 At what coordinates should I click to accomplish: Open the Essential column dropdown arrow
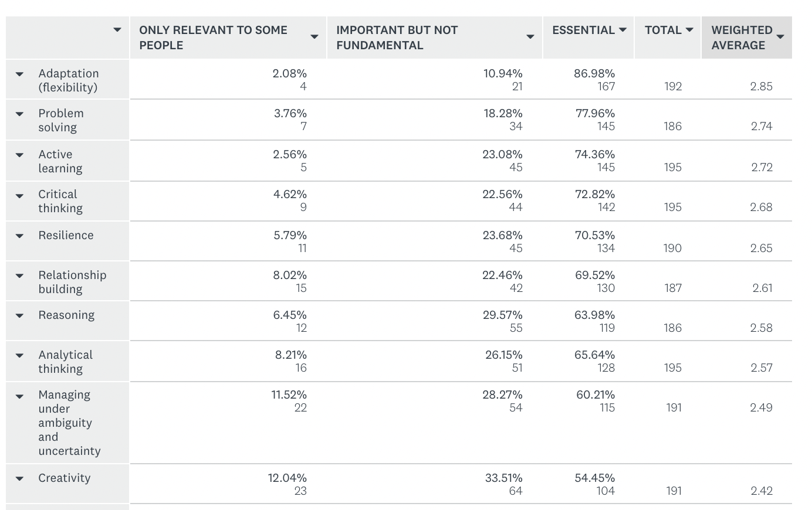pos(622,30)
